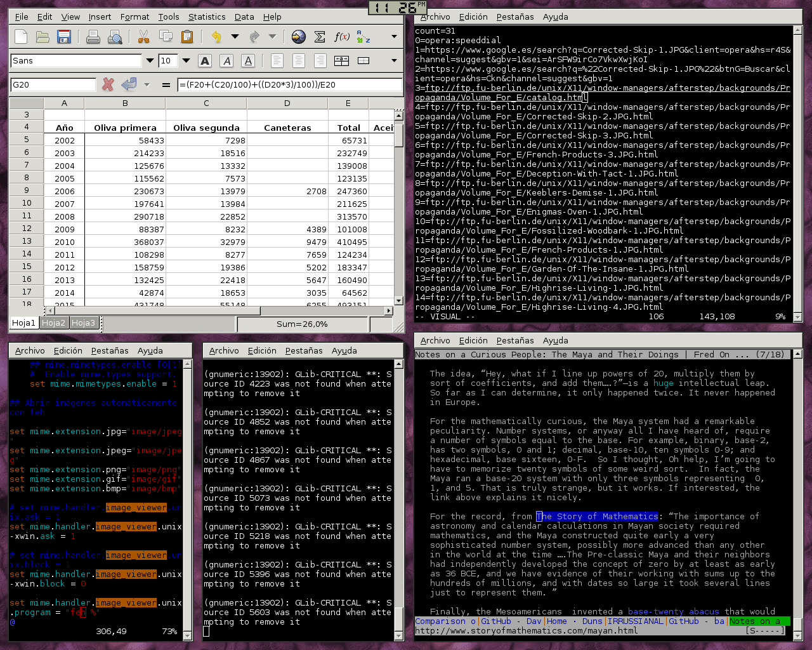Image resolution: width=812 pixels, height=650 pixels.
Task: Split merged cells icon
Action: point(363,61)
